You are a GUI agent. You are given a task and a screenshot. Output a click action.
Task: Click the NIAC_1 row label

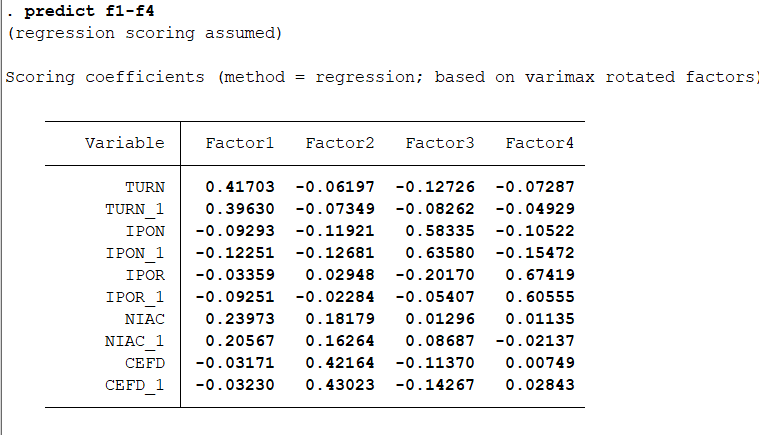pyautogui.click(x=135, y=341)
